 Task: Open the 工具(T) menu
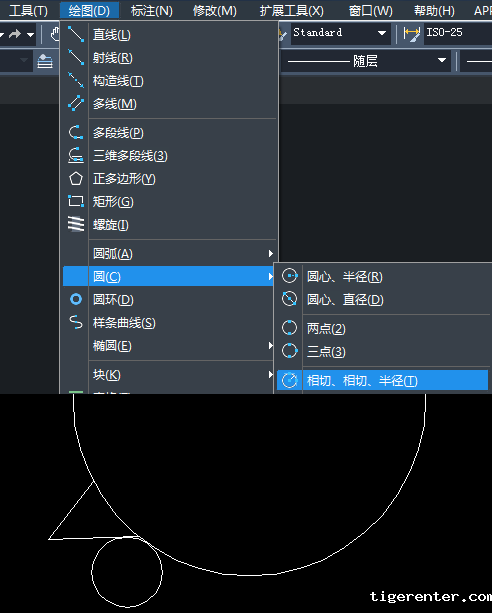click(28, 11)
